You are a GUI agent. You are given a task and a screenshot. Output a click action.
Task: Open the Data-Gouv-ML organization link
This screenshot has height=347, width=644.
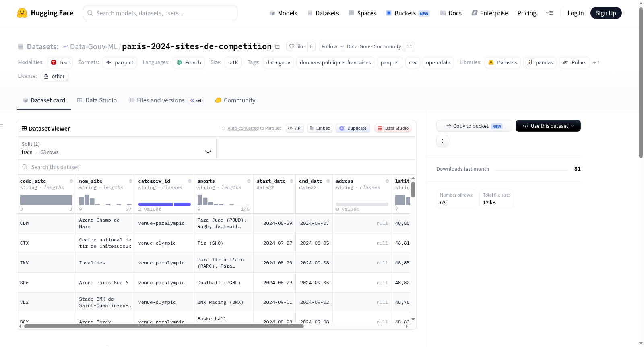[x=93, y=46]
